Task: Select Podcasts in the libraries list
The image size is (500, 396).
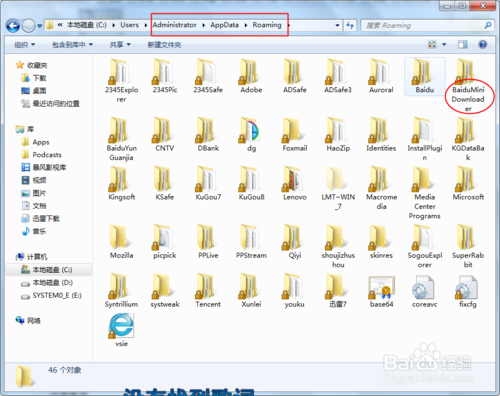Action: [x=42, y=155]
